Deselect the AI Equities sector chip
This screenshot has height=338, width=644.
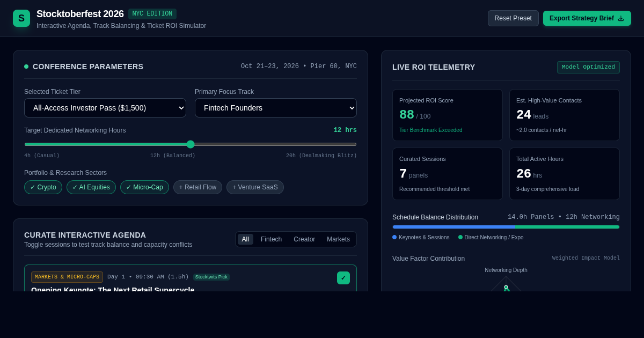(91, 187)
